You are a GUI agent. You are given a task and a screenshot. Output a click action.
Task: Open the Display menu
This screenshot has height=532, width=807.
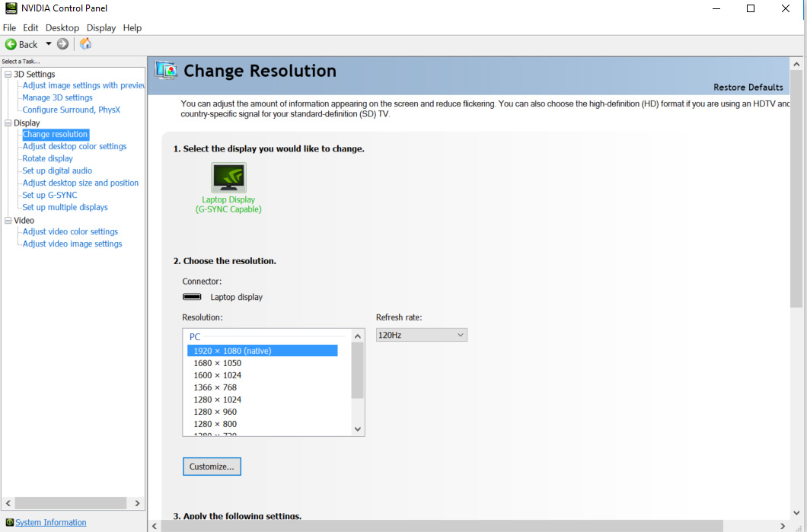click(100, 28)
